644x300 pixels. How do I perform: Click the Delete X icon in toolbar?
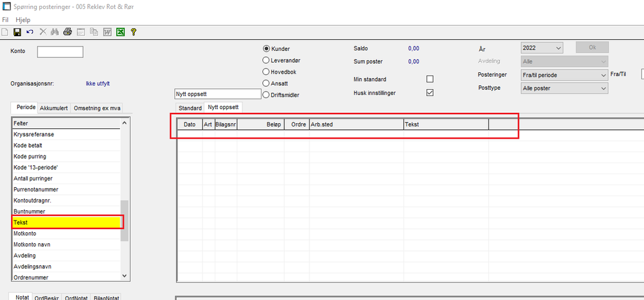click(43, 32)
